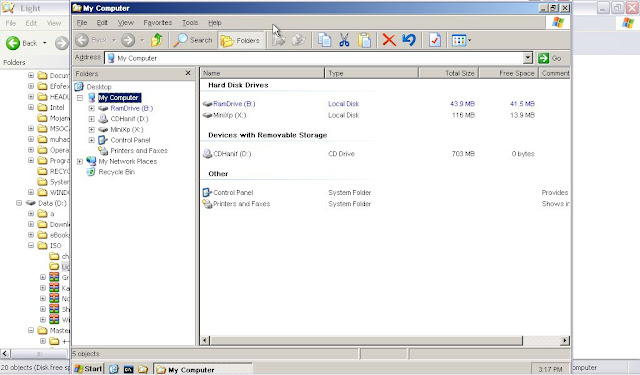640x375 pixels.
Task: Collapse ISO folder in Light window tree
Action: click(31, 245)
